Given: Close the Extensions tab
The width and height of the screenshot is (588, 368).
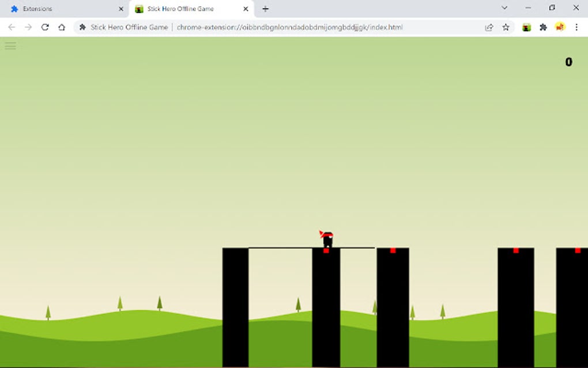Looking at the screenshot, I should point(120,9).
